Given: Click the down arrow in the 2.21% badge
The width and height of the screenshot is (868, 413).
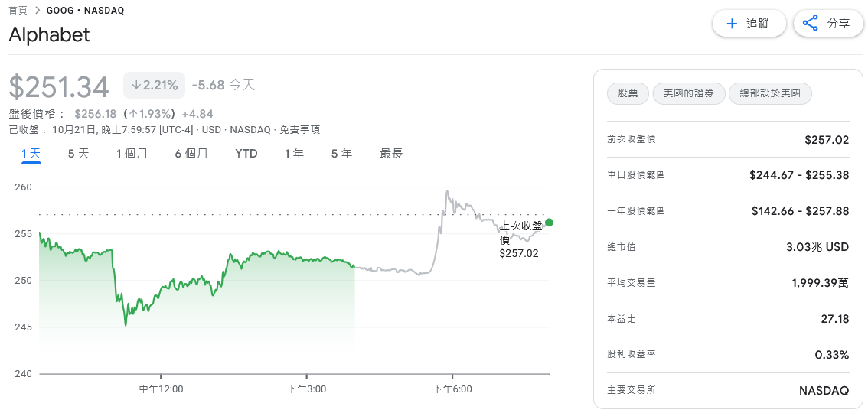Looking at the screenshot, I should pos(136,85).
